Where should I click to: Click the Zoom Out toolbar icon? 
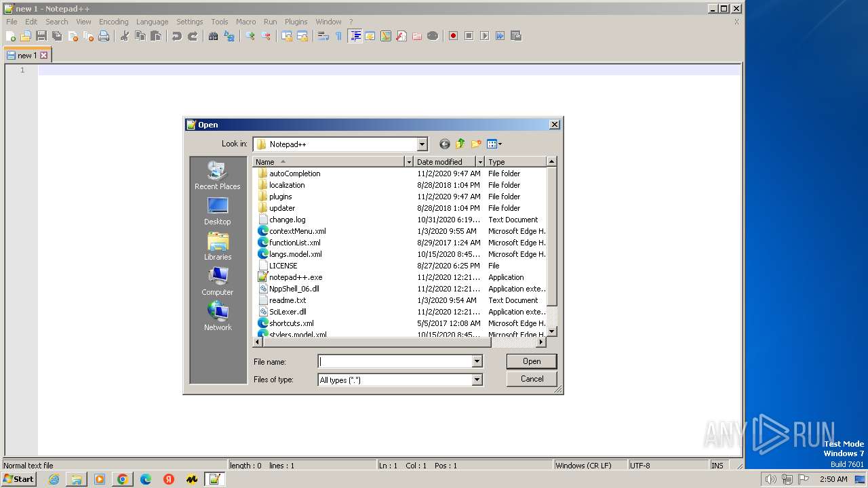(x=266, y=36)
